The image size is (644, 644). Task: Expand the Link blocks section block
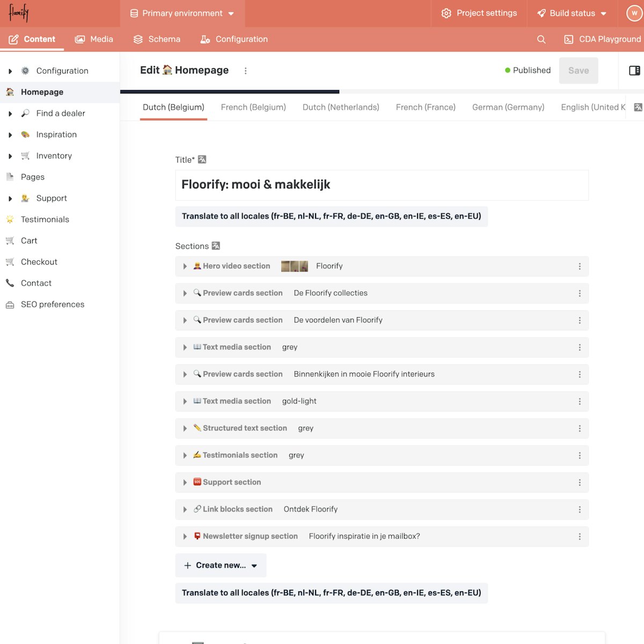(185, 509)
